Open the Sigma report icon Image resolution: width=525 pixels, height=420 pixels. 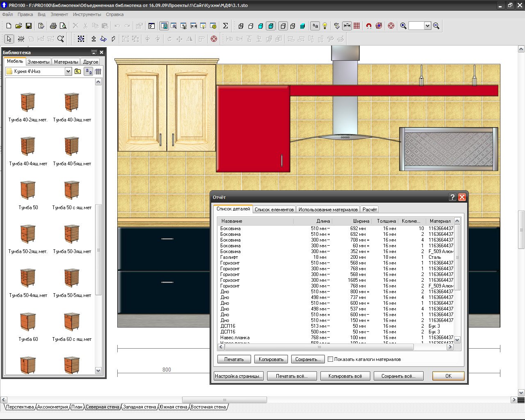point(225,26)
